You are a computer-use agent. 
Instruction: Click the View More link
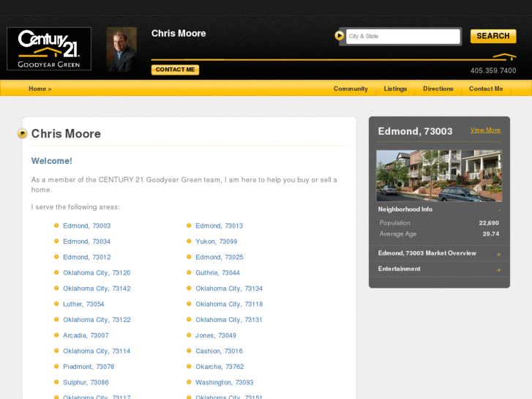[x=485, y=130]
